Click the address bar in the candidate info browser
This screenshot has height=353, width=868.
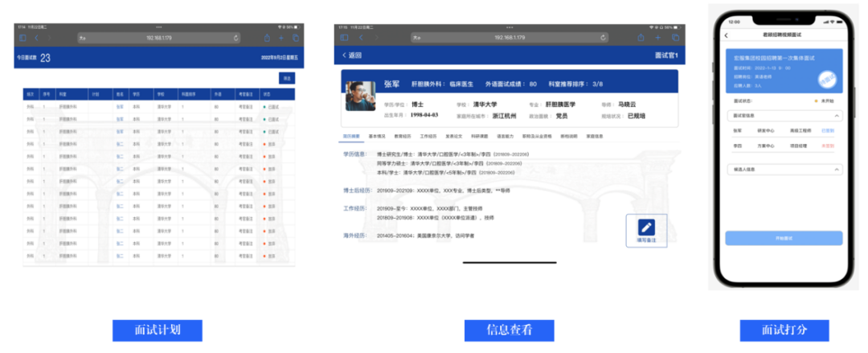(x=510, y=38)
